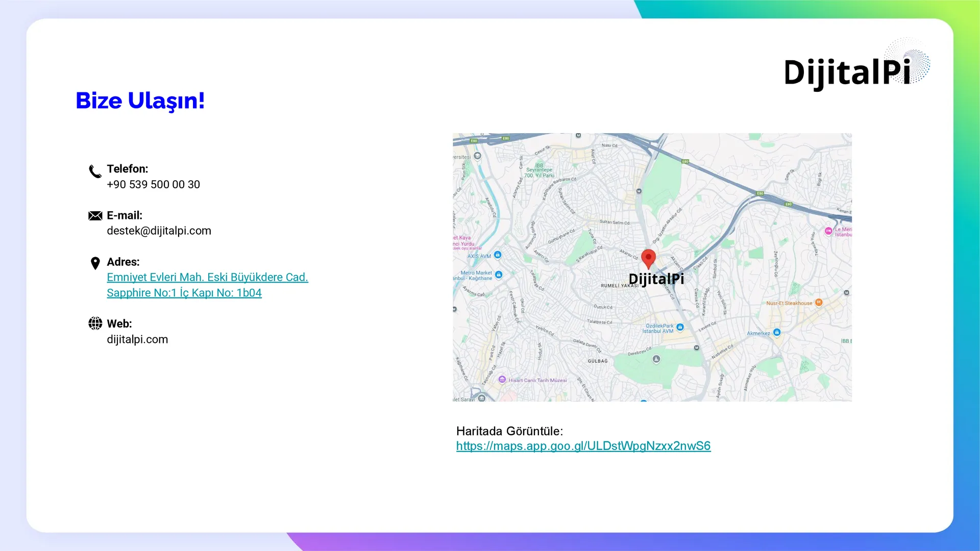Click the location pin icon beside Adres
The height and width of the screenshot is (551, 980).
pos(95,263)
